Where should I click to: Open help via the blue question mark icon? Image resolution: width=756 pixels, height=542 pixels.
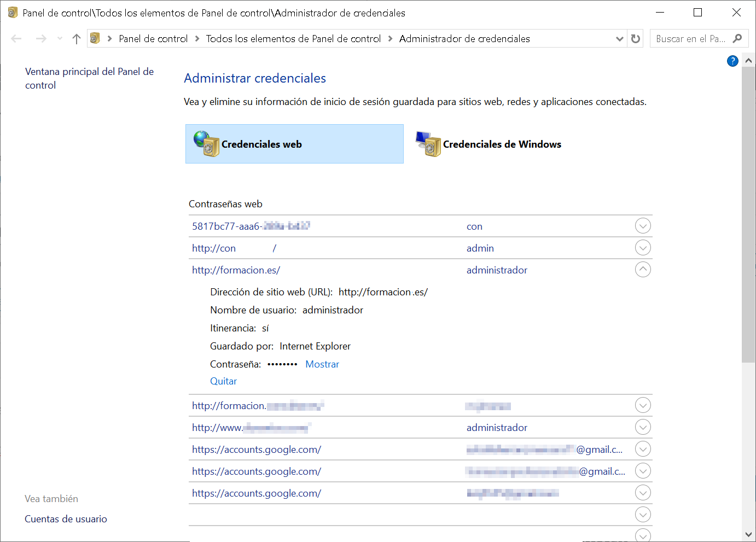[732, 61]
